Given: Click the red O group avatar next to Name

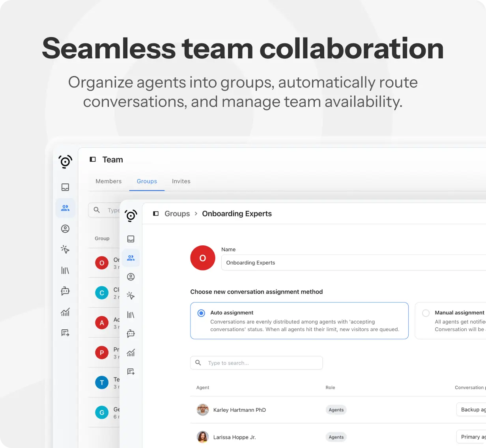Looking at the screenshot, I should [x=203, y=258].
